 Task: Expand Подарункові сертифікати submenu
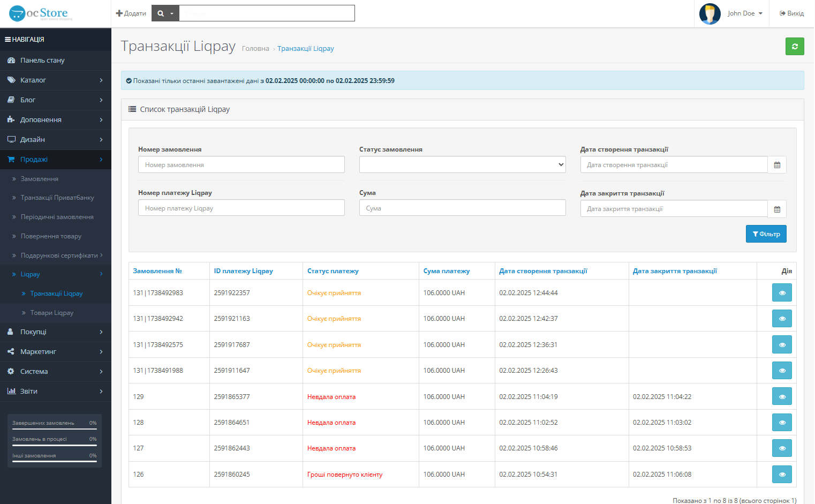(56, 255)
